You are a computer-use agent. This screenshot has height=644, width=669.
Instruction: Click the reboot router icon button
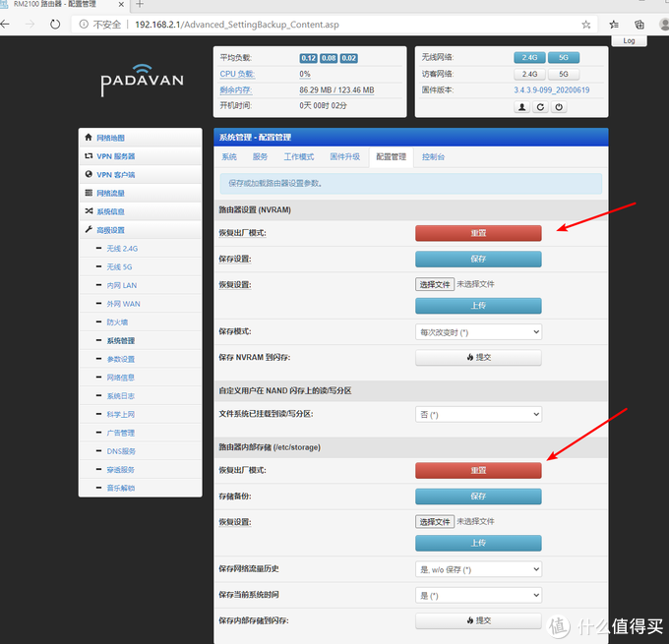click(x=540, y=107)
